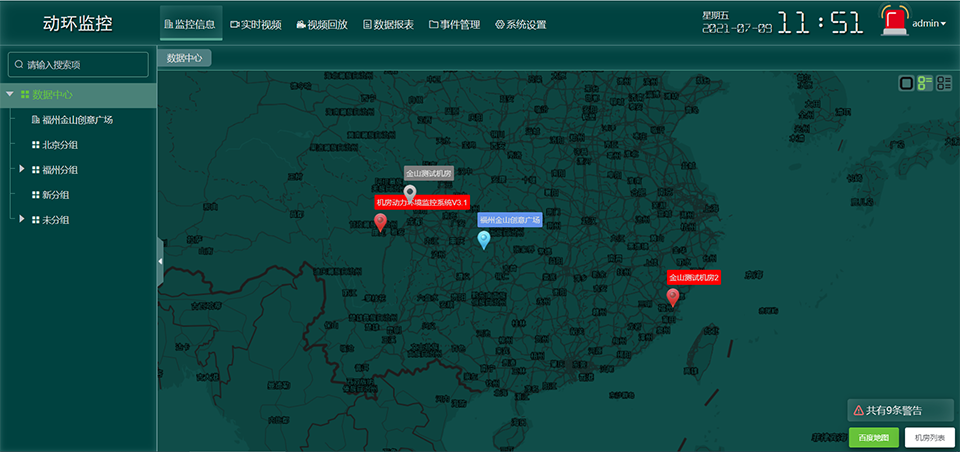The height and width of the screenshot is (452, 960).
Task: Open the admin user dropdown
Action: tap(929, 24)
